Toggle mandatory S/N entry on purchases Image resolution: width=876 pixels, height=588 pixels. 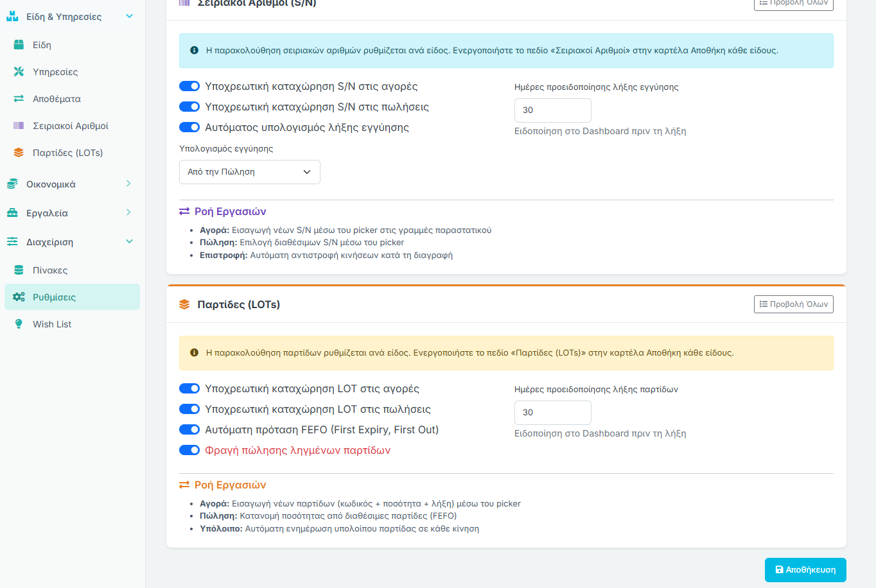coord(189,86)
